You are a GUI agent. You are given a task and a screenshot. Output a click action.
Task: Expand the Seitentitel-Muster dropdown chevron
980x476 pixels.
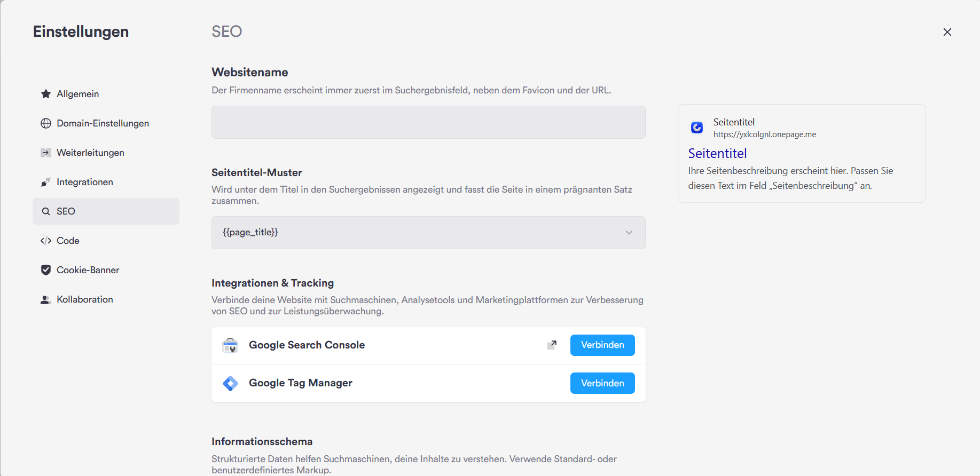coord(629,233)
